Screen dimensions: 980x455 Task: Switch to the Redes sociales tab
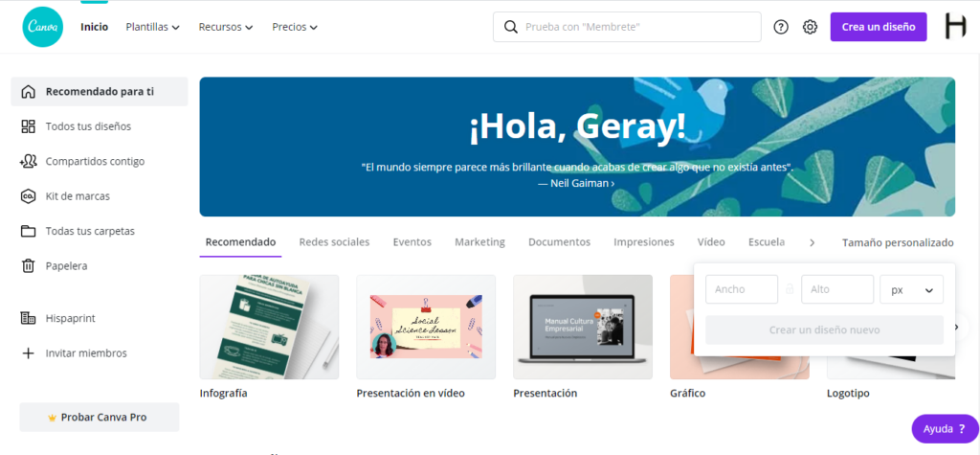coord(334,242)
